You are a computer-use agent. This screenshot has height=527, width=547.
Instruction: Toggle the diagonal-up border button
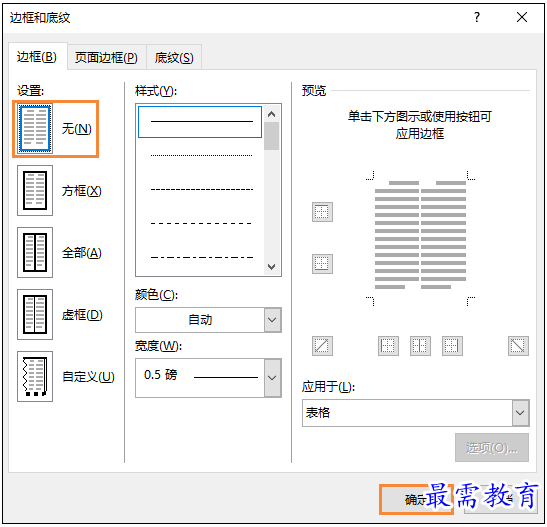coord(322,346)
